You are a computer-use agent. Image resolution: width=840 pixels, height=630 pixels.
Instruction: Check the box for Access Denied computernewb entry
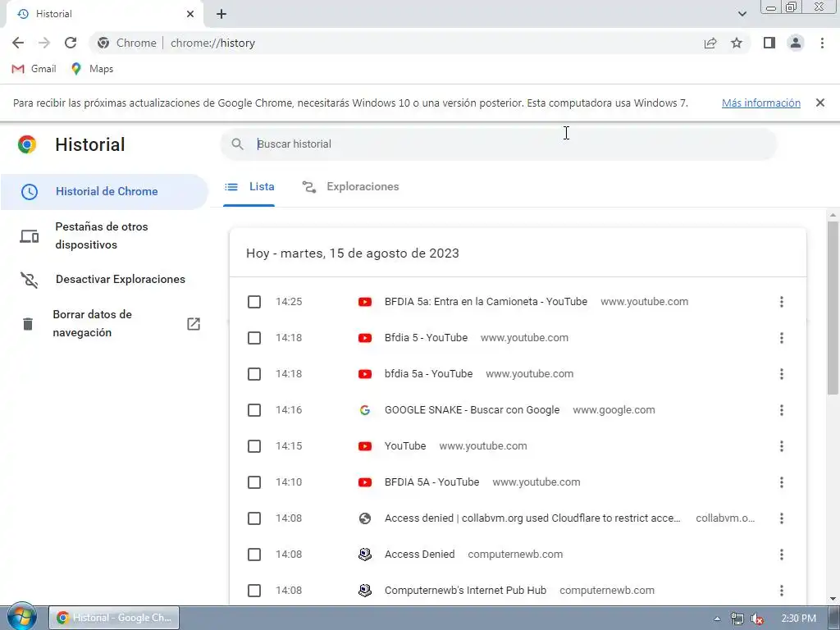(254, 555)
